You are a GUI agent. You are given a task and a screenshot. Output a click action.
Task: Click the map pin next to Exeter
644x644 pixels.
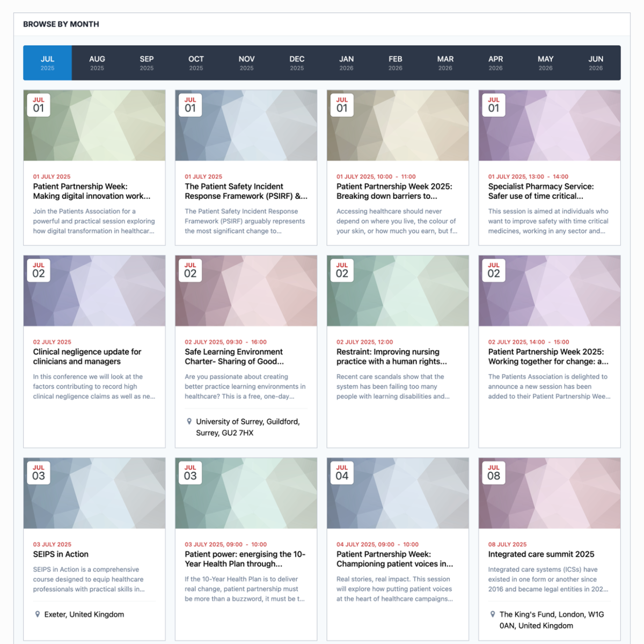(37, 614)
